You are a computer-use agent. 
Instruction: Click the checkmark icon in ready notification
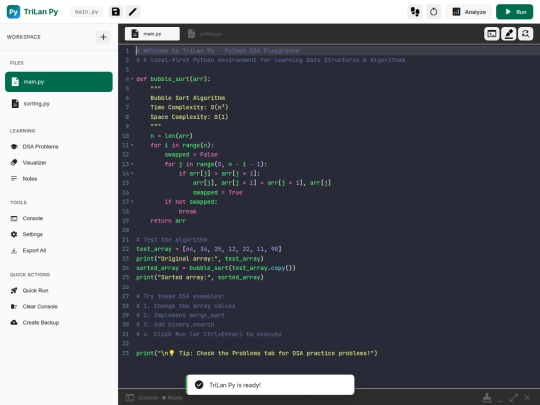199,385
